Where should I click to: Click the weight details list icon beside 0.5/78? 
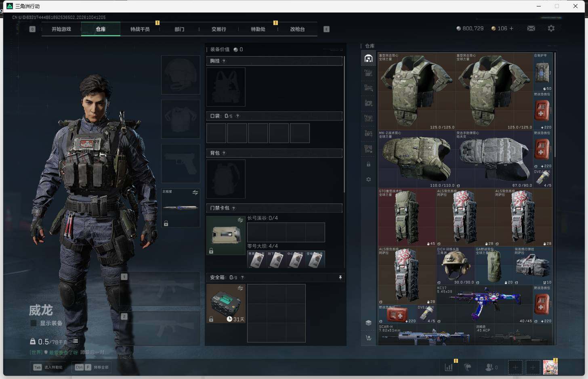(x=75, y=341)
